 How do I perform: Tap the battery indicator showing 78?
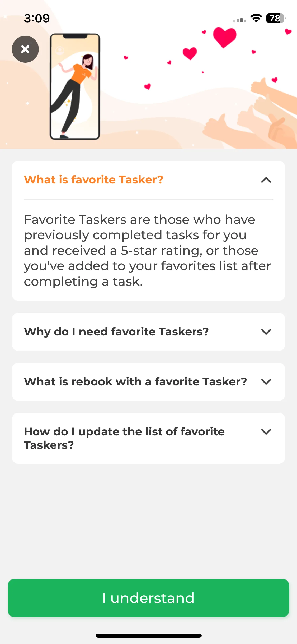pos(276,18)
